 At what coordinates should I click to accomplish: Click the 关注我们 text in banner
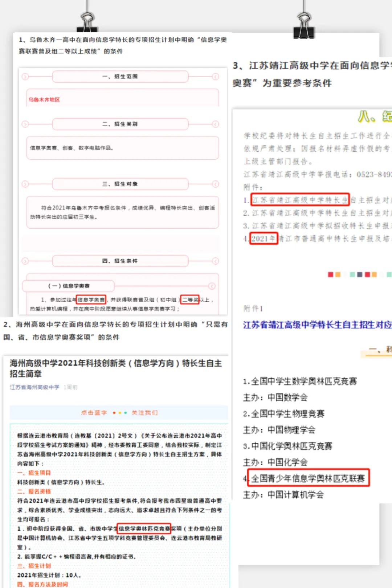click(x=144, y=413)
